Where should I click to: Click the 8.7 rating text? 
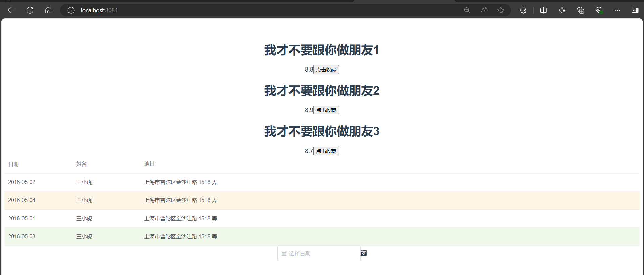tap(309, 151)
